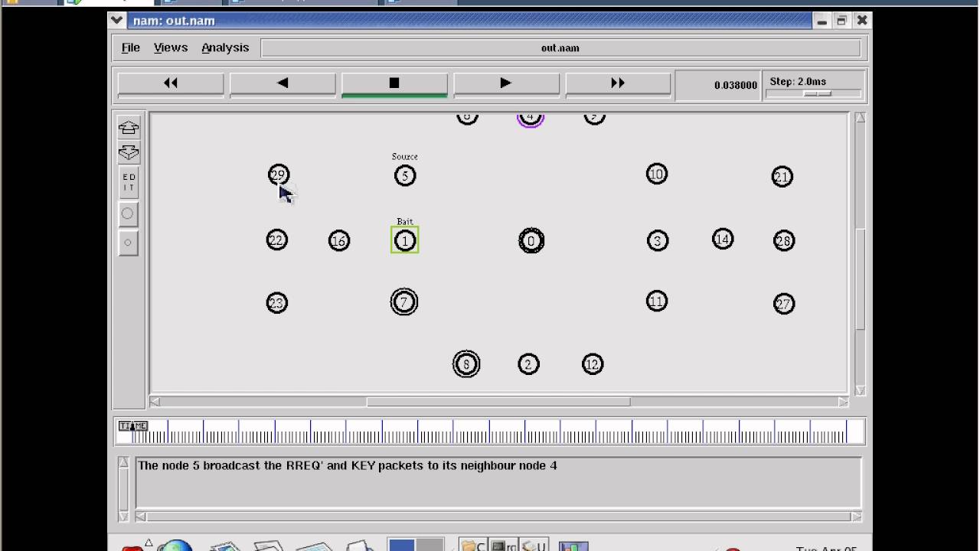Select node 22

(277, 240)
